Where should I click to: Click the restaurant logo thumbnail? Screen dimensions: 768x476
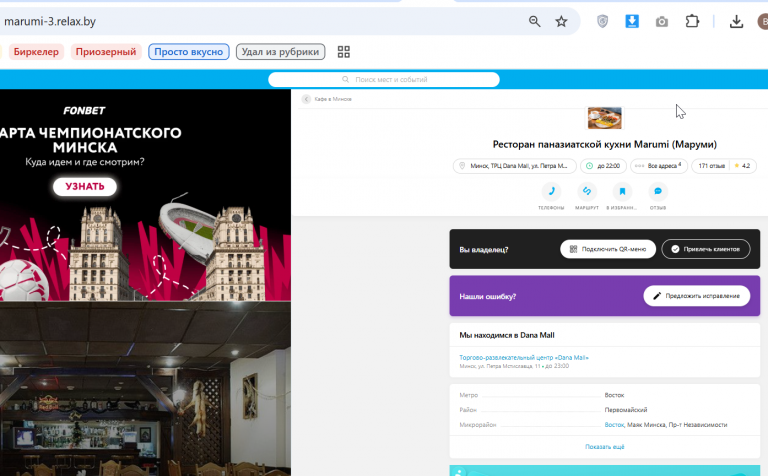604,118
